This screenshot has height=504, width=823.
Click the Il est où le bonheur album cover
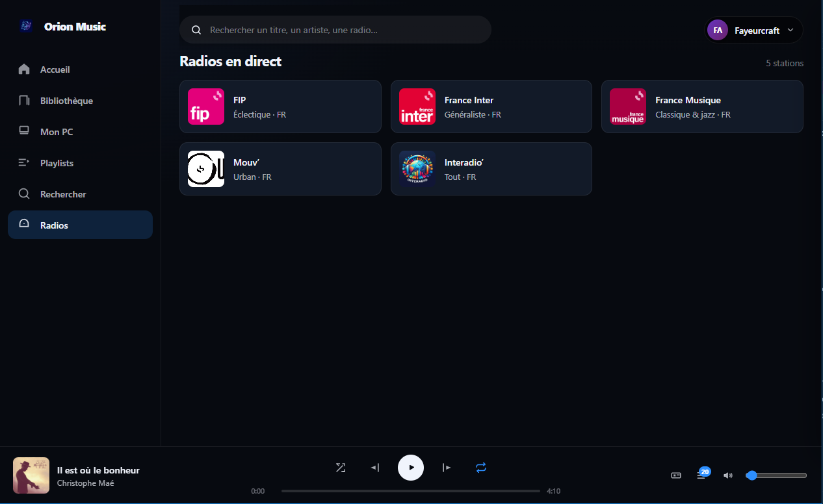coord(31,475)
